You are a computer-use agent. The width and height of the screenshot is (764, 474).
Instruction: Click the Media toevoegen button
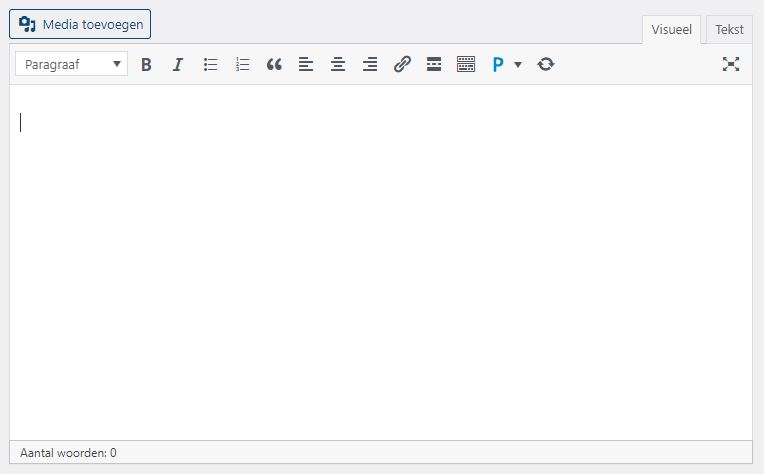[80, 24]
